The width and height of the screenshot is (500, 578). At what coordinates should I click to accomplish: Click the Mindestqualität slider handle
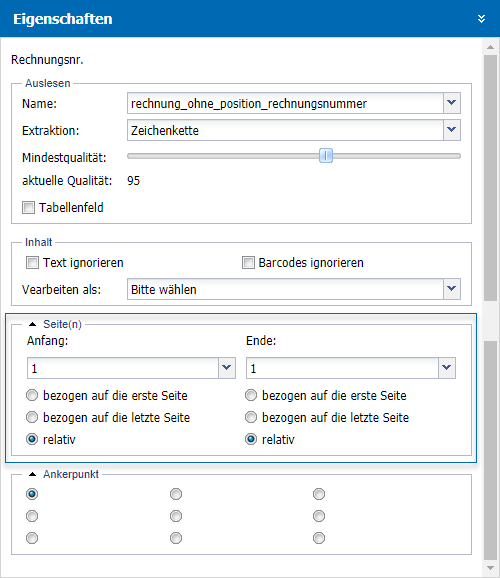click(x=326, y=156)
